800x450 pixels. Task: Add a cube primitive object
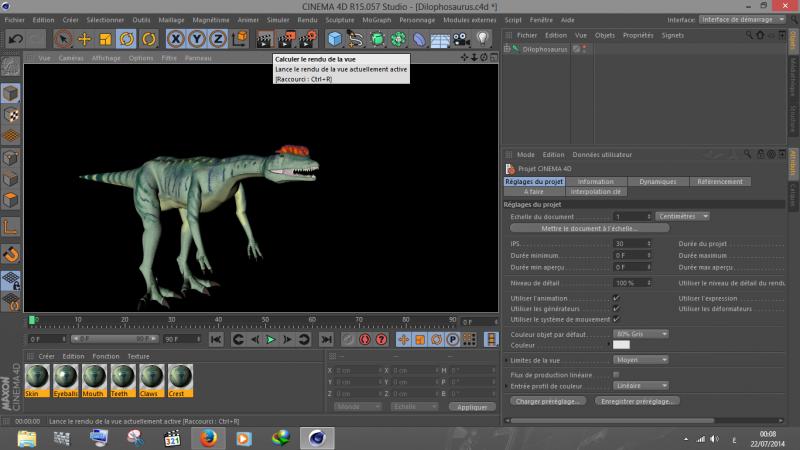(335, 39)
